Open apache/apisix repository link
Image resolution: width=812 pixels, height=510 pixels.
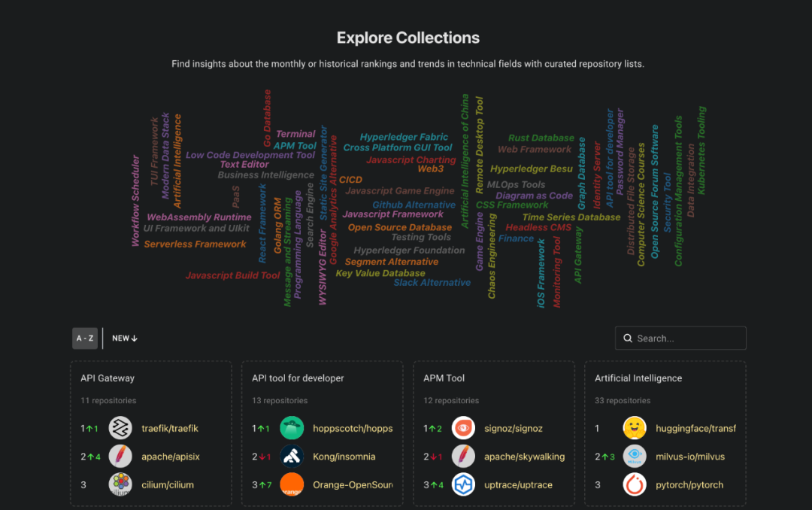tap(171, 457)
